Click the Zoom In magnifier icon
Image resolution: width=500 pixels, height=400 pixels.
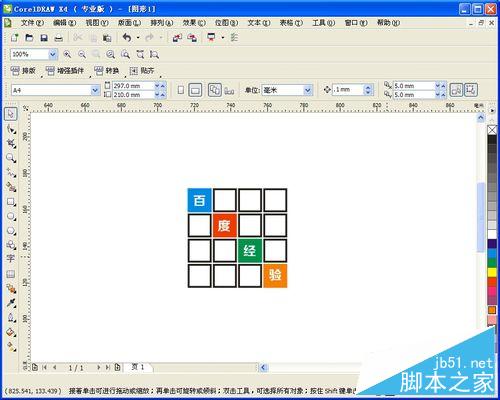(x=67, y=54)
